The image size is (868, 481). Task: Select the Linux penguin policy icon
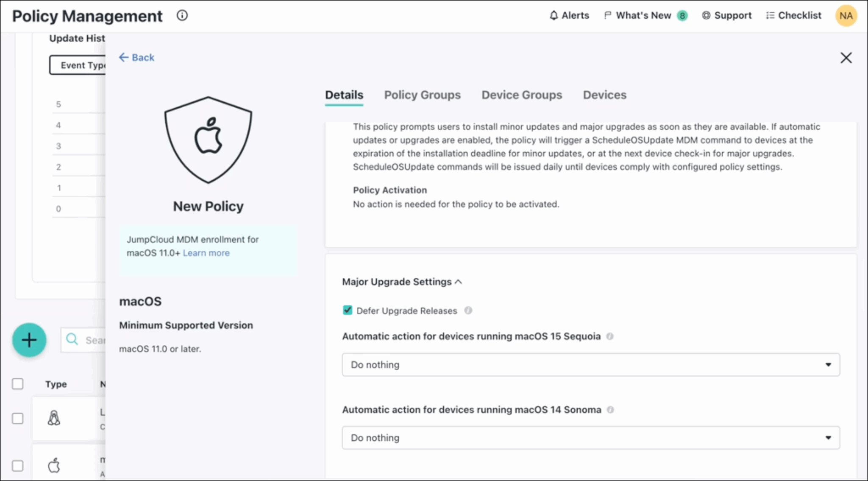pos(55,418)
